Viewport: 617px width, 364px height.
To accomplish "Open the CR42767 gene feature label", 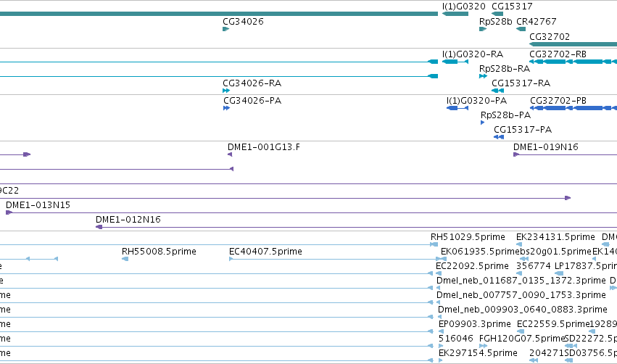I will (537, 22).
